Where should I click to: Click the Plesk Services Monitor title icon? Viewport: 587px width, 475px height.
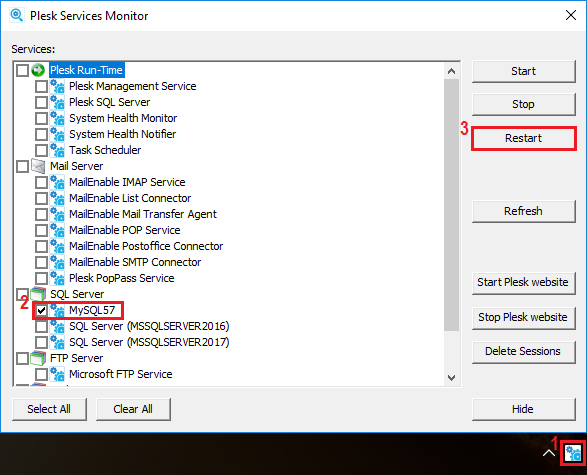pos(17,15)
